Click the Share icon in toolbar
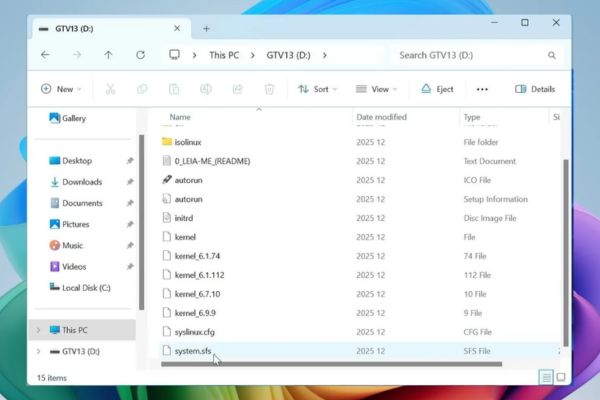600x400 pixels. point(238,89)
